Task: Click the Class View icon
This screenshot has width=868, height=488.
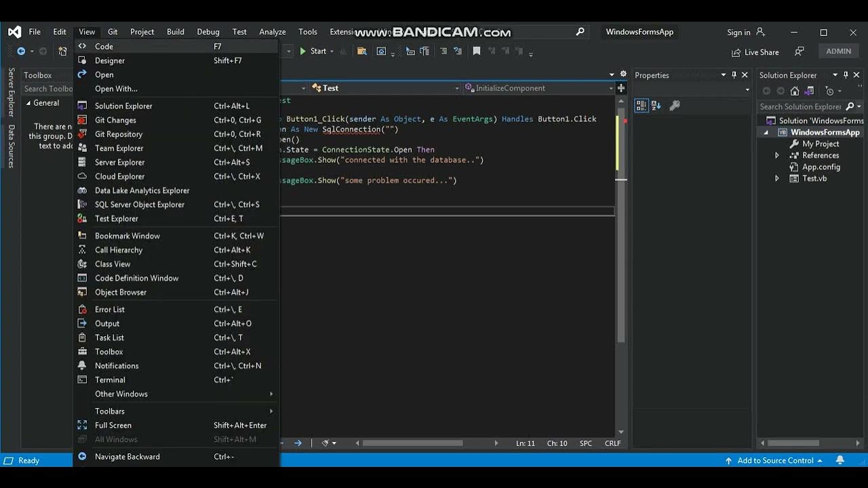Action: click(x=82, y=264)
